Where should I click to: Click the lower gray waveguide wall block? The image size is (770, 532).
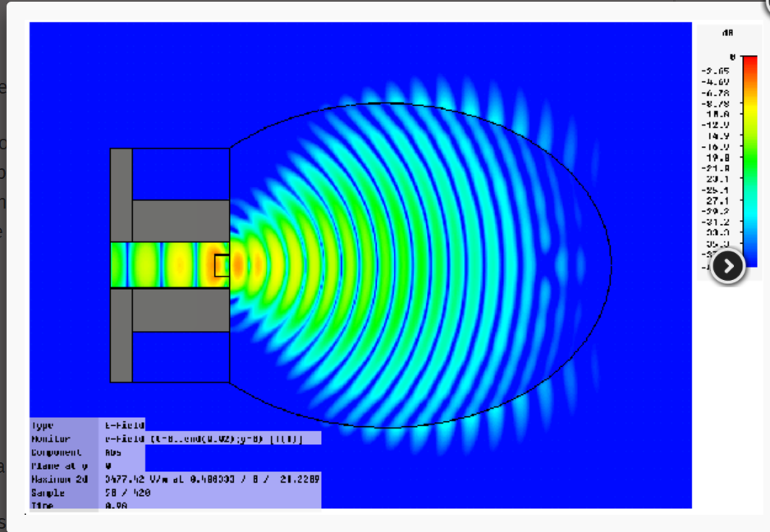[x=181, y=310]
